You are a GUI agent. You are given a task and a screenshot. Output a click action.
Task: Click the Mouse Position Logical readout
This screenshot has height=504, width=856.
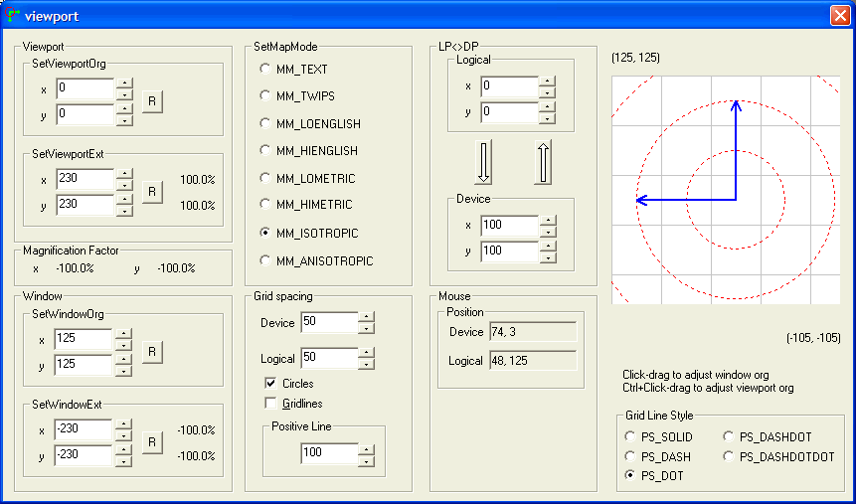tap(533, 361)
